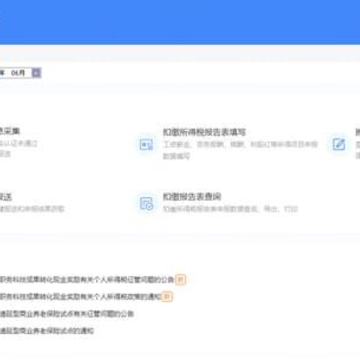Click the 扣缴报告表查询 query icon
This screenshot has height=360, width=360.
146,203
